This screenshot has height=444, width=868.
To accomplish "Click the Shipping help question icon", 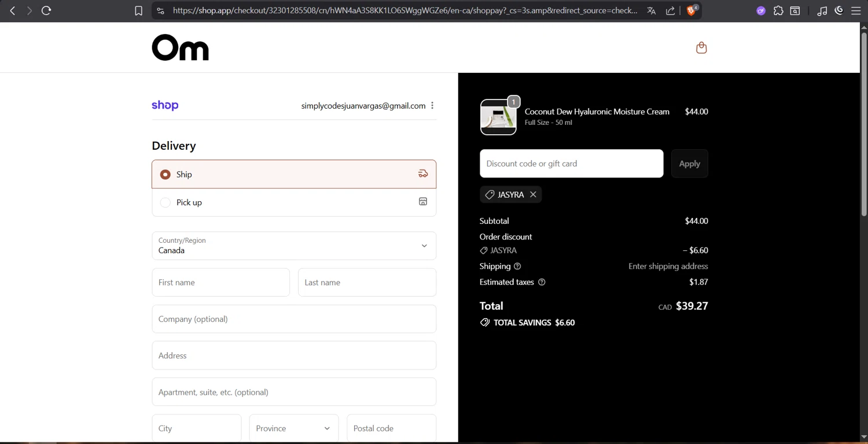I will pos(517,266).
